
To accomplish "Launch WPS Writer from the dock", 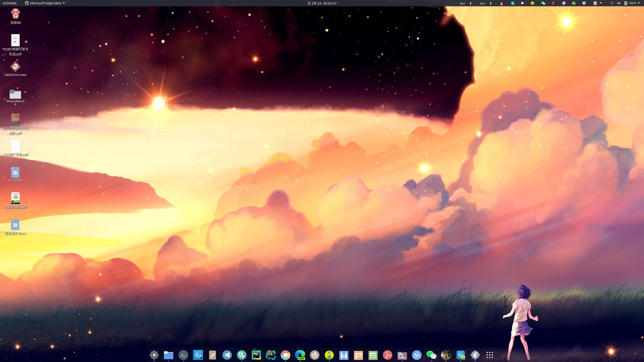I will click(344, 355).
